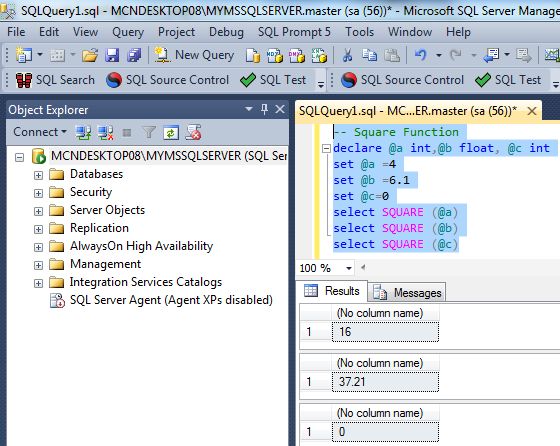
Task: Click the Analysis Services DMX Query icon
Action: point(297,56)
